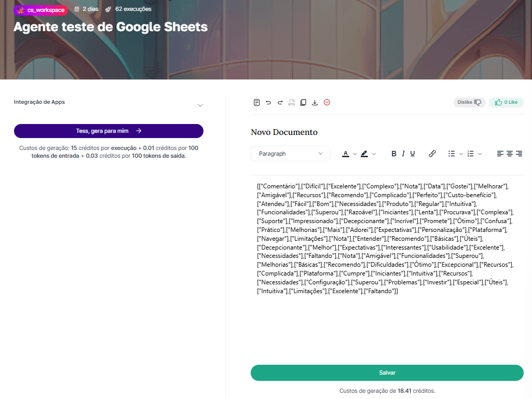Open bulleted list style options
Screen dimensions: 532x399
point(461,154)
